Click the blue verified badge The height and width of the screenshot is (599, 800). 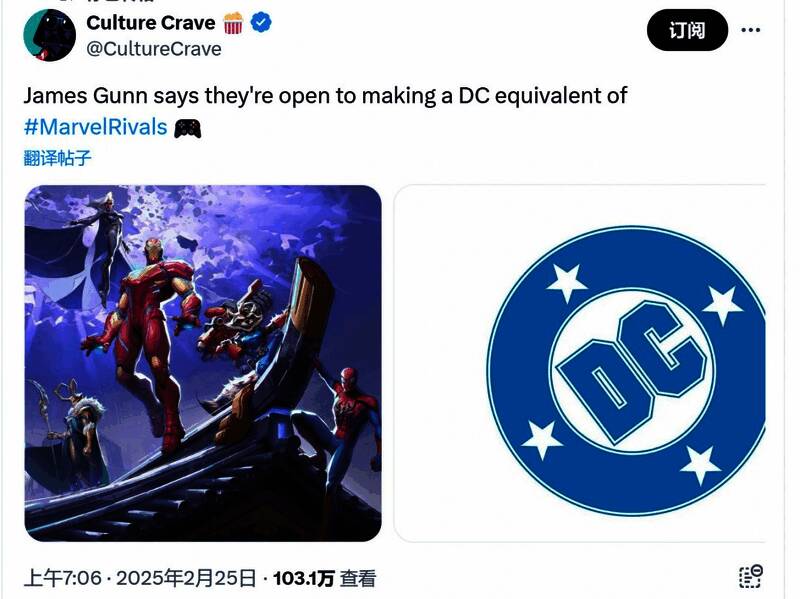261,23
